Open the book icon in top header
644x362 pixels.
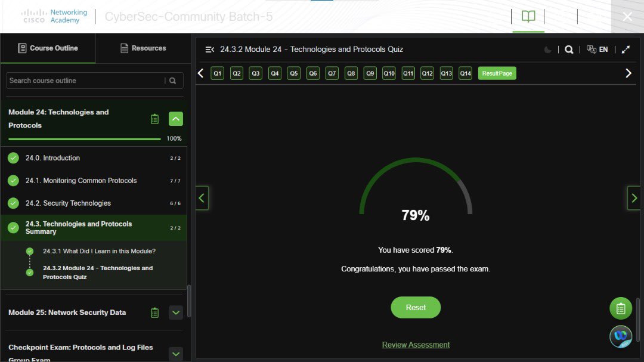[528, 17]
